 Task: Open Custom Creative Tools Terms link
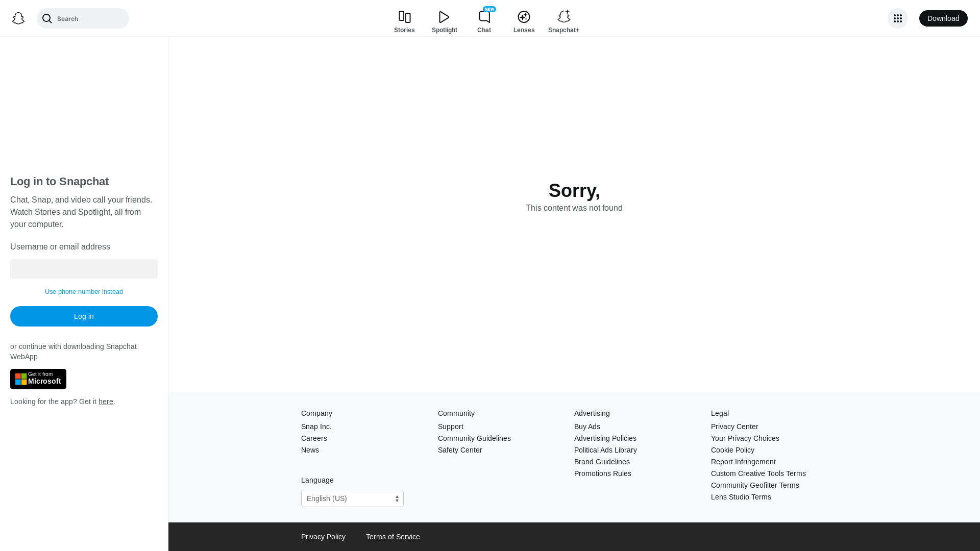pyautogui.click(x=758, y=473)
